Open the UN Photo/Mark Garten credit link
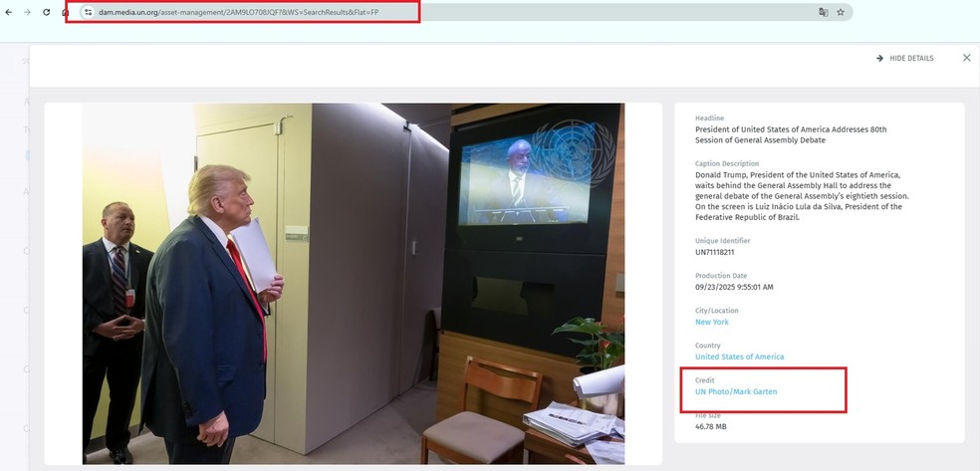This screenshot has height=471, width=980. (736, 391)
